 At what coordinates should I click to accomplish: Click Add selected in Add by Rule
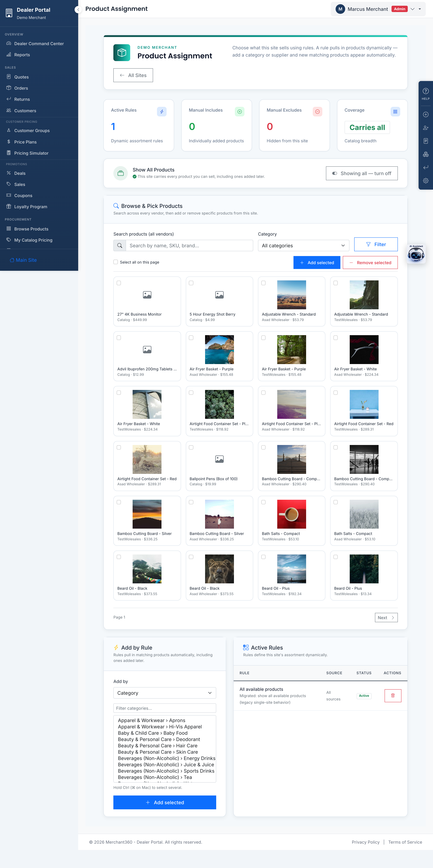coord(165,802)
